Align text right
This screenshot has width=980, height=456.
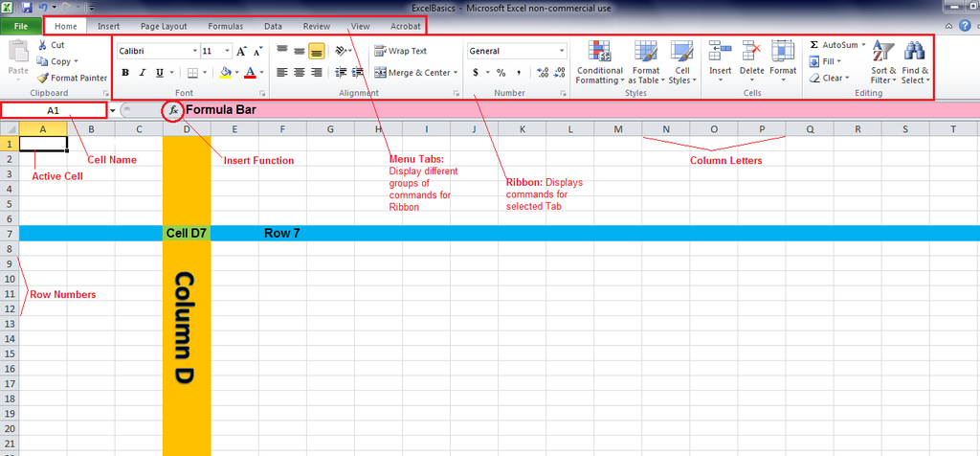point(316,73)
